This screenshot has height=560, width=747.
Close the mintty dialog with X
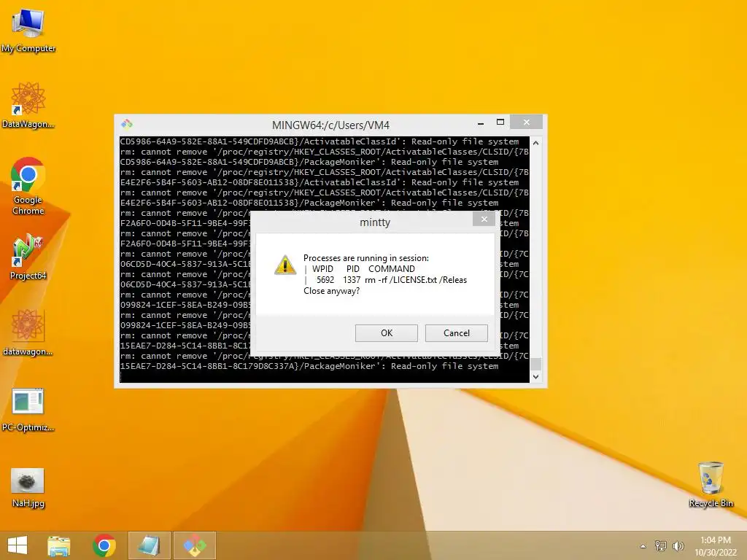pos(484,219)
